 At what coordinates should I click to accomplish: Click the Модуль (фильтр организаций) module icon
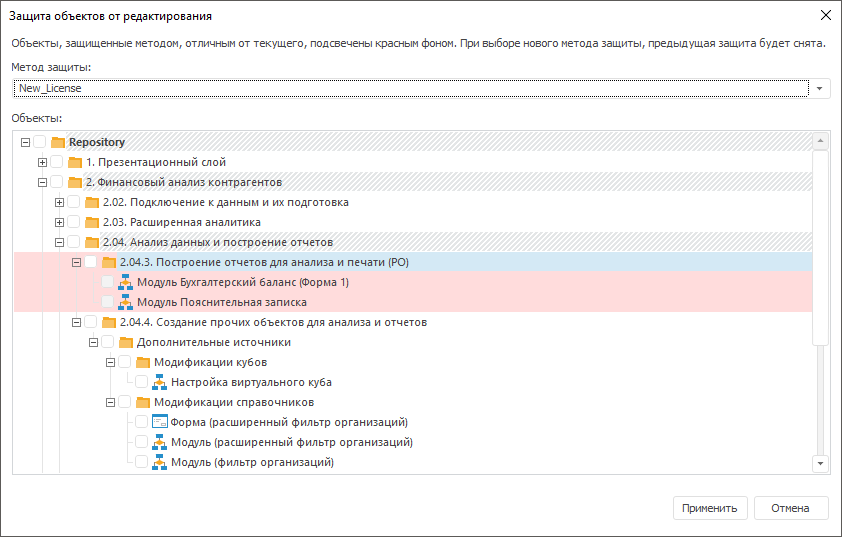[x=159, y=462]
